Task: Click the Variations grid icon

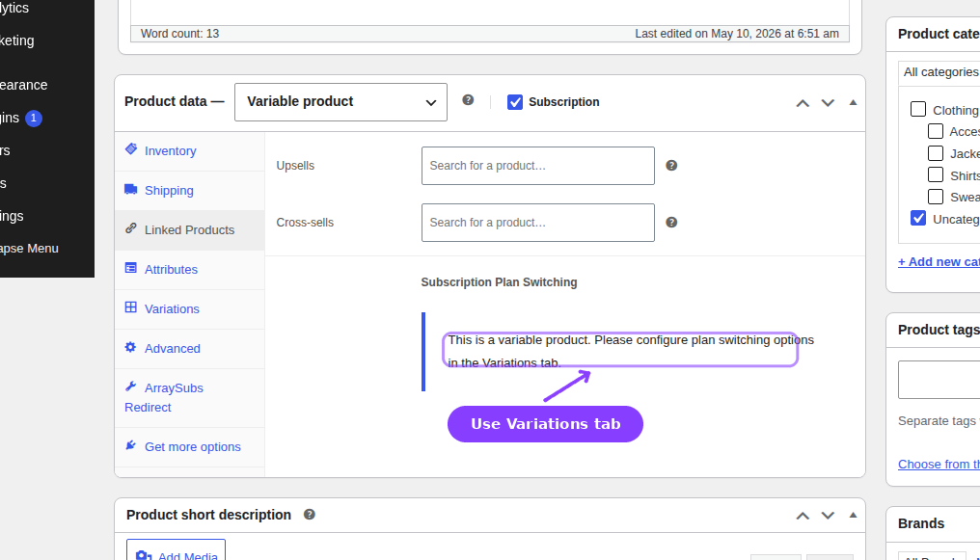Action: (130, 307)
